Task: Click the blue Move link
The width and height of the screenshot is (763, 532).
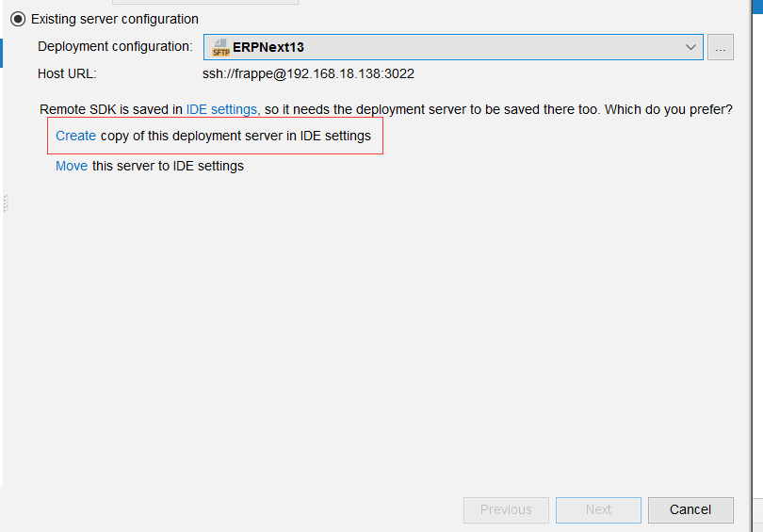Action: tap(72, 166)
